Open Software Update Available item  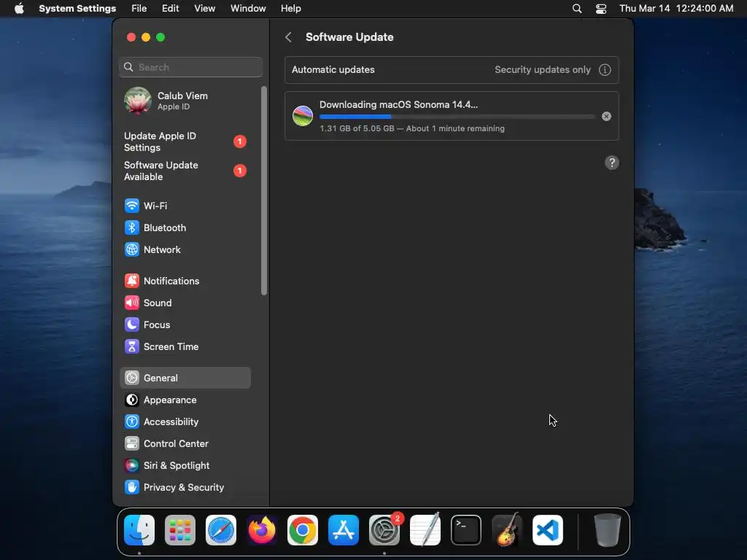pyautogui.click(x=185, y=171)
